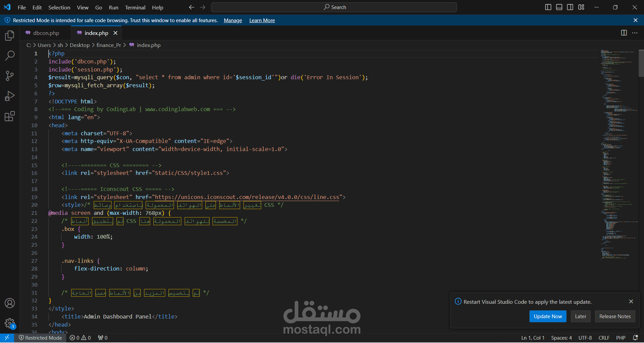
Task: Toggle the primary side bar layout button
Action: tap(548, 7)
